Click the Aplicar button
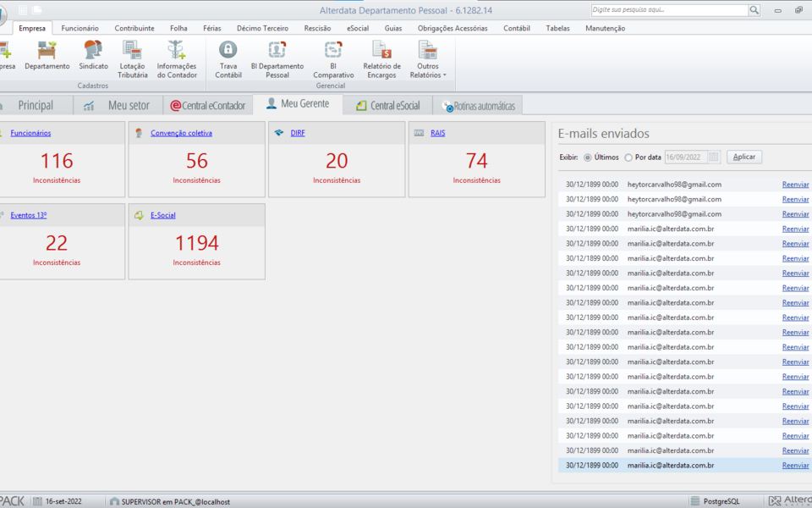 click(x=744, y=157)
